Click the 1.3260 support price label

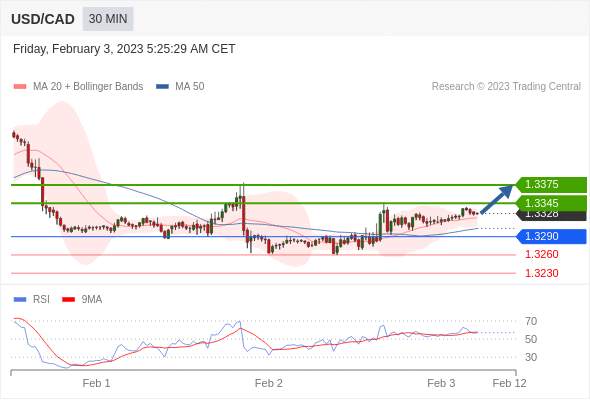point(541,254)
